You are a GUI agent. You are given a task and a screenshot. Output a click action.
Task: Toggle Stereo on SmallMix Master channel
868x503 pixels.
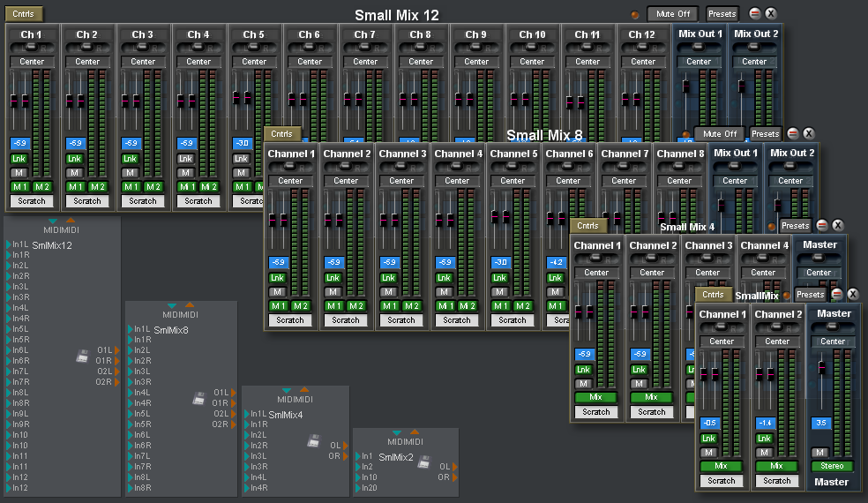[x=832, y=466]
